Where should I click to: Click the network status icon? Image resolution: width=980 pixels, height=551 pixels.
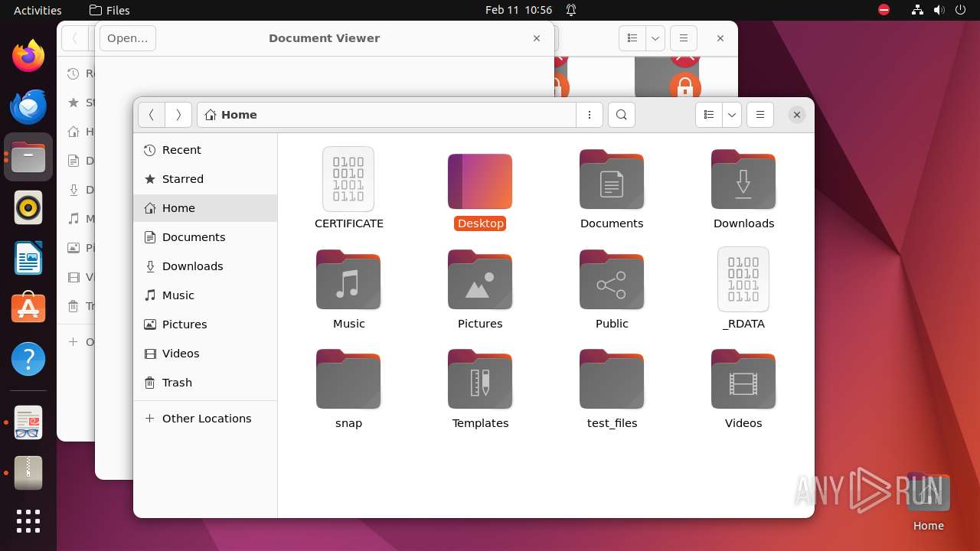[917, 10]
